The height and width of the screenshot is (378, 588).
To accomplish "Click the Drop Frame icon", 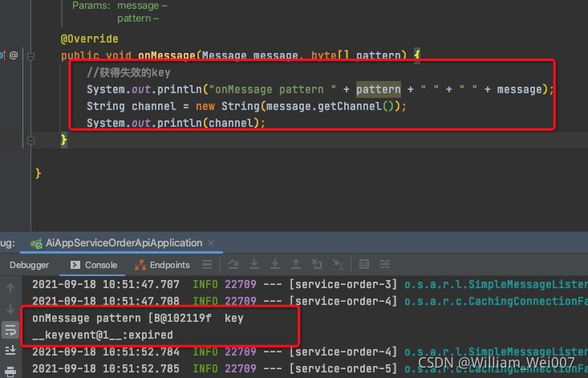I will pos(317,264).
